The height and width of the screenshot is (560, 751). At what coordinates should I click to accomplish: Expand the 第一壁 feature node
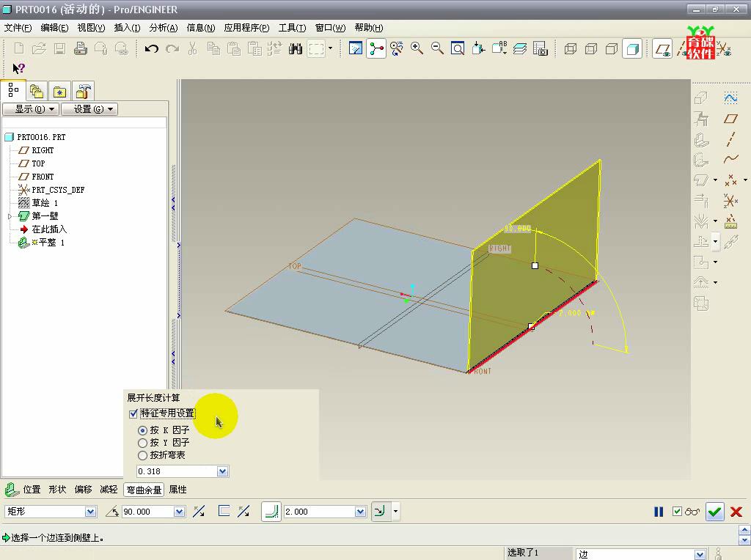tap(10, 216)
